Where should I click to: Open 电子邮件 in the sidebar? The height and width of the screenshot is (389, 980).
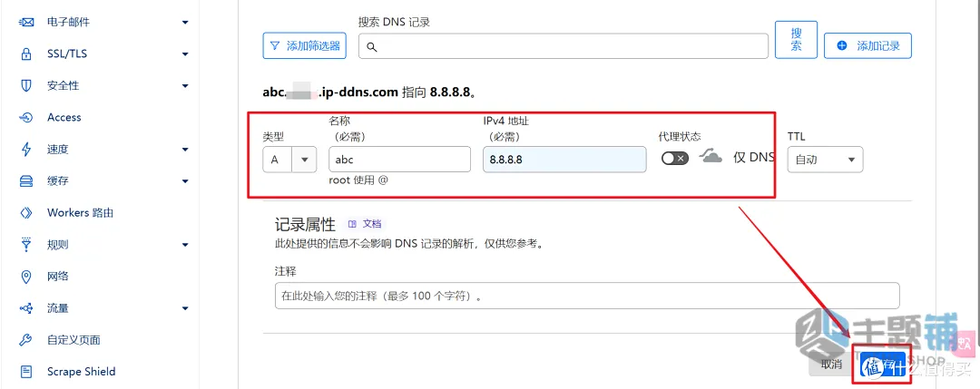point(69,22)
